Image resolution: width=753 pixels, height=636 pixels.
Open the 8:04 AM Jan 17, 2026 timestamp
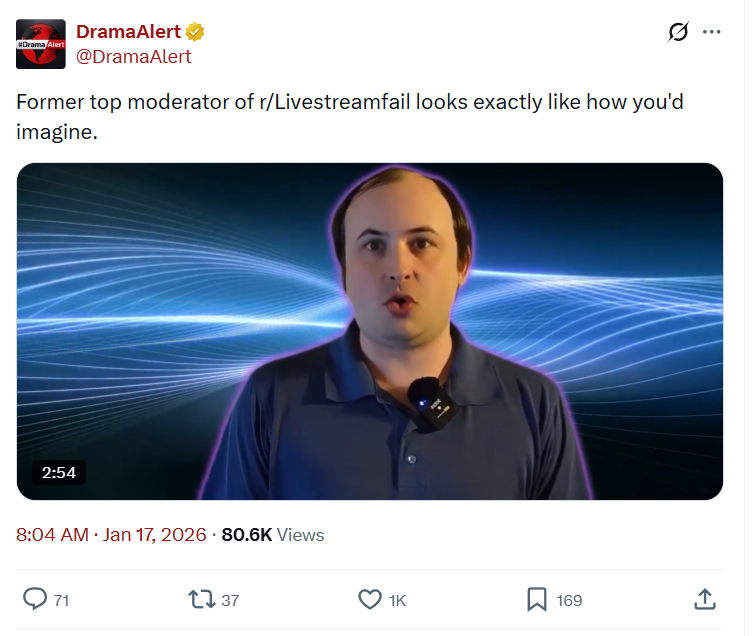pyautogui.click(x=111, y=535)
